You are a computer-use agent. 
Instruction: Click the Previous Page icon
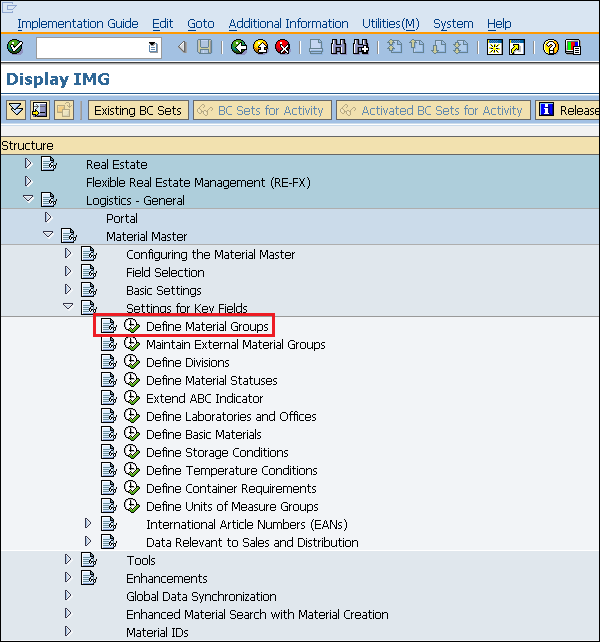click(x=417, y=47)
